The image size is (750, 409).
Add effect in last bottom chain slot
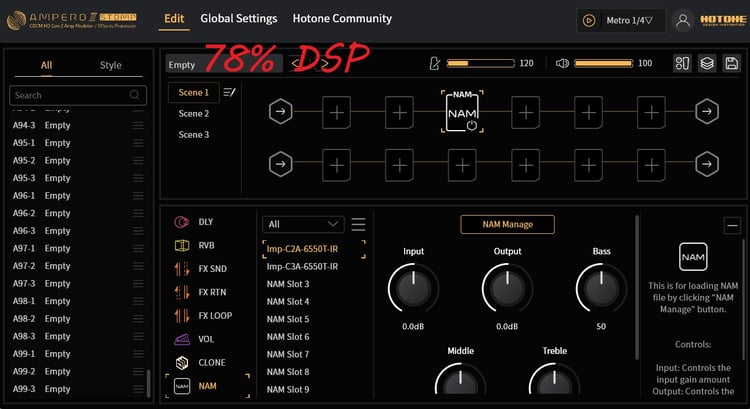(x=651, y=165)
